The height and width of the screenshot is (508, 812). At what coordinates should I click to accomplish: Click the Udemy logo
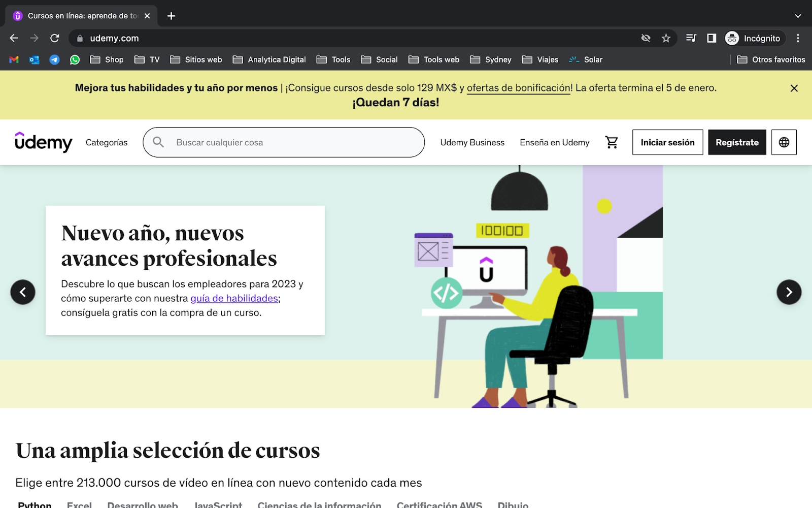pos(44,142)
